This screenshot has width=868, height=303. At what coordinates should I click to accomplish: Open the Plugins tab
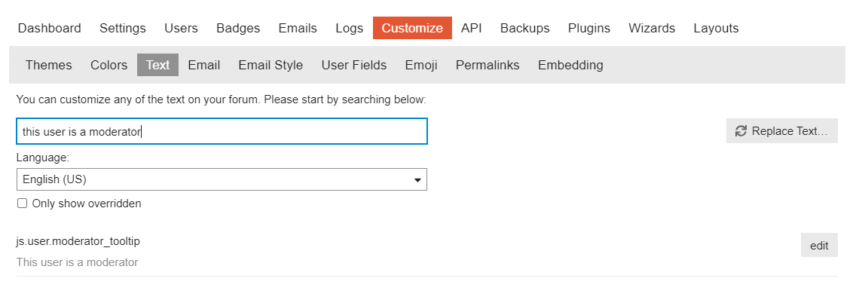tap(589, 28)
